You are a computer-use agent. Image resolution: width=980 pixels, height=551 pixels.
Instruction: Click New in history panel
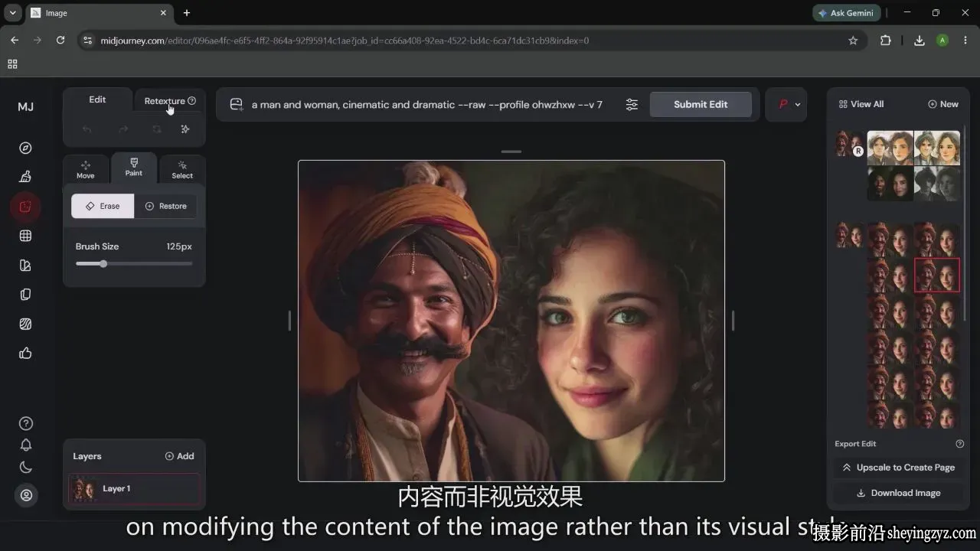(x=943, y=104)
